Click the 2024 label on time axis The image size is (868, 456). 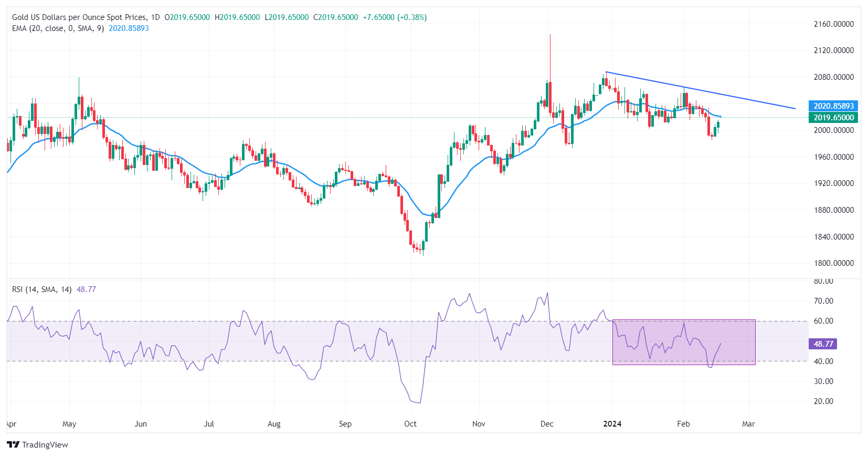pyautogui.click(x=612, y=424)
